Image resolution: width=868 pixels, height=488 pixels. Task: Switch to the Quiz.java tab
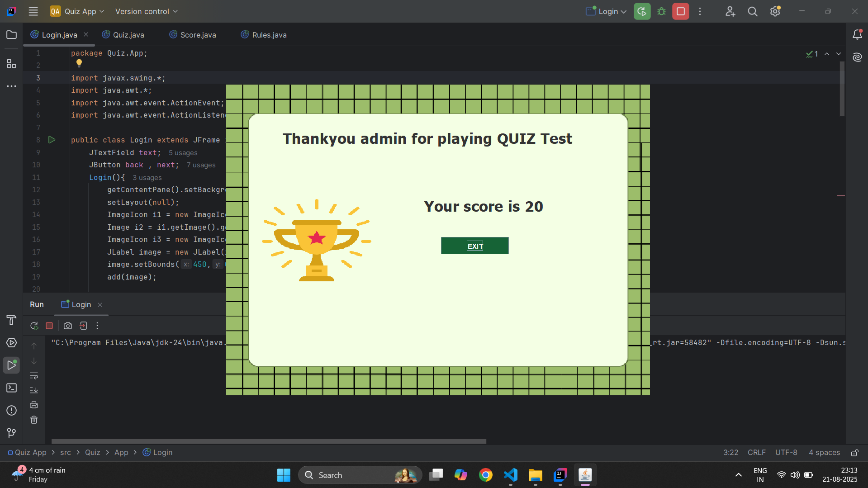pos(128,35)
